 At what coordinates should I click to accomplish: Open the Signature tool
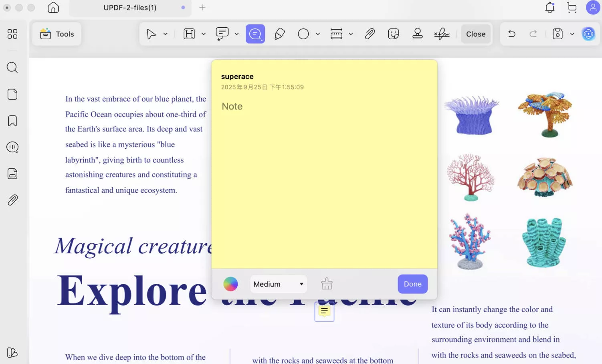pos(441,34)
